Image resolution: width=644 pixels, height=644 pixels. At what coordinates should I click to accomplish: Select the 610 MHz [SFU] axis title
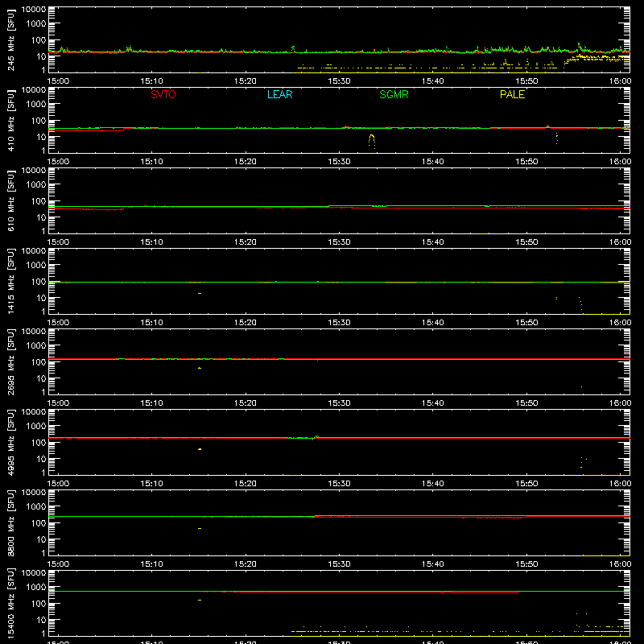click(11, 201)
